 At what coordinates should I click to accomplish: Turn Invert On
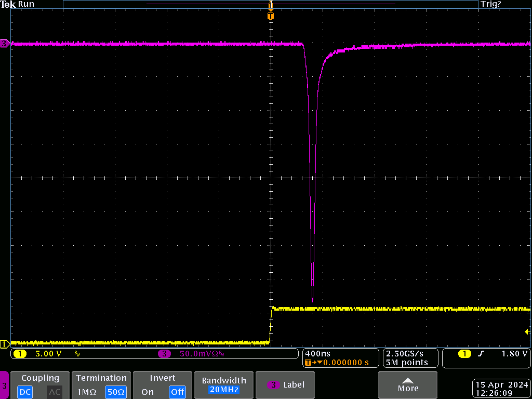[x=148, y=392]
